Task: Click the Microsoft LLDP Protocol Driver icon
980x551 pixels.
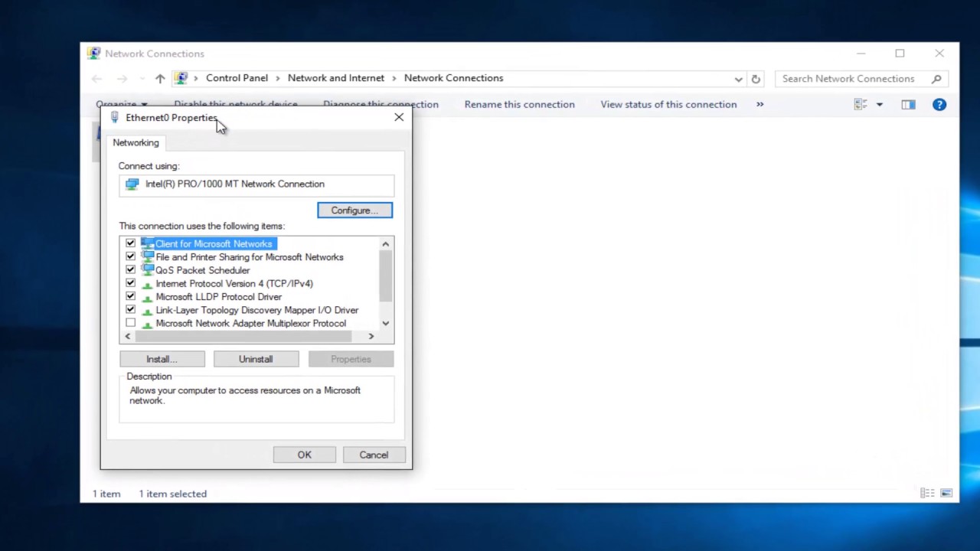Action: point(147,297)
